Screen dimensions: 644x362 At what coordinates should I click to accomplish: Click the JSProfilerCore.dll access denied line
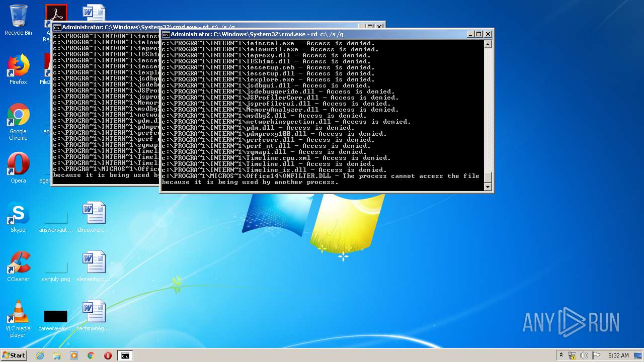(280, 98)
